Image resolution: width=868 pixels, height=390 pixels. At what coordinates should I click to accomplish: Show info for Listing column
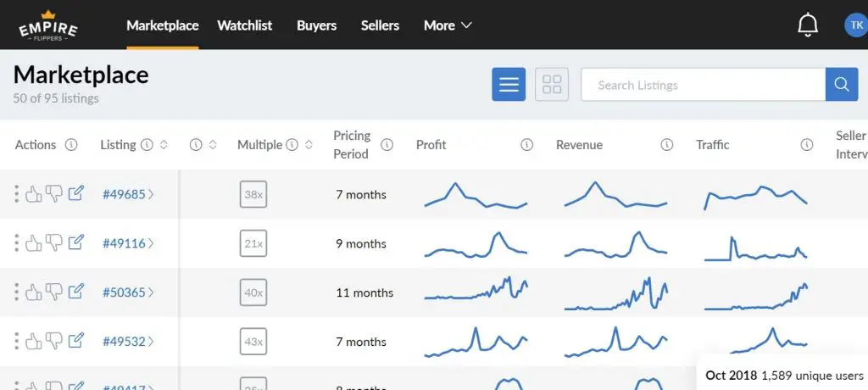147,145
